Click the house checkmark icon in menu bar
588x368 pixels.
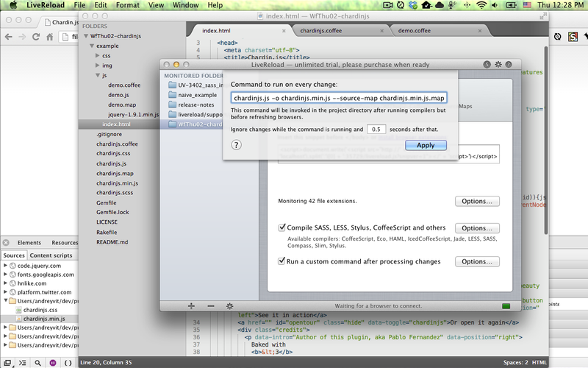click(426, 5)
